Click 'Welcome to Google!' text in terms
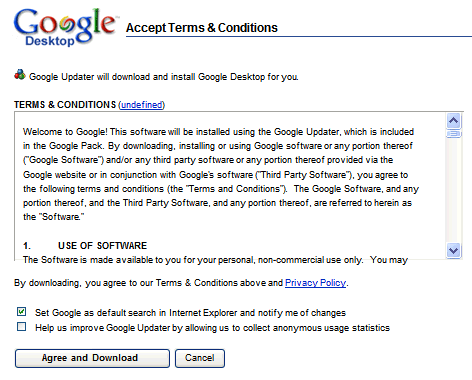Image resolution: width=472 pixels, height=380 pixels. pyautogui.click(x=65, y=132)
